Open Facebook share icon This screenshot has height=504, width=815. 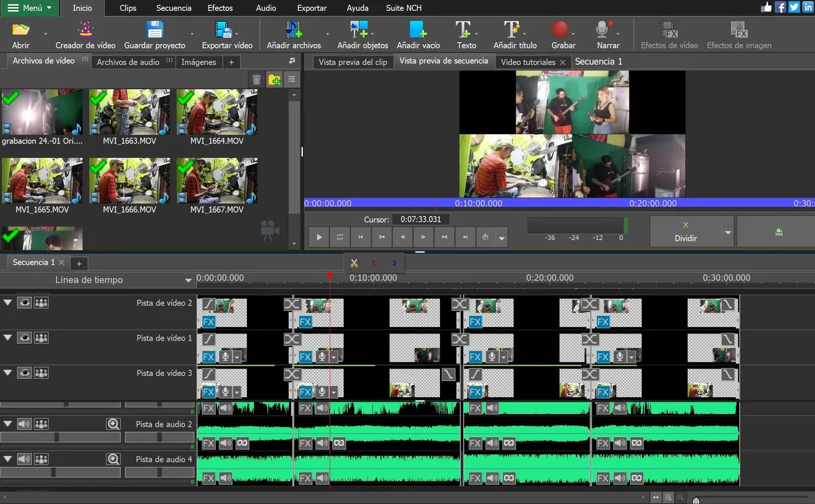[781, 8]
